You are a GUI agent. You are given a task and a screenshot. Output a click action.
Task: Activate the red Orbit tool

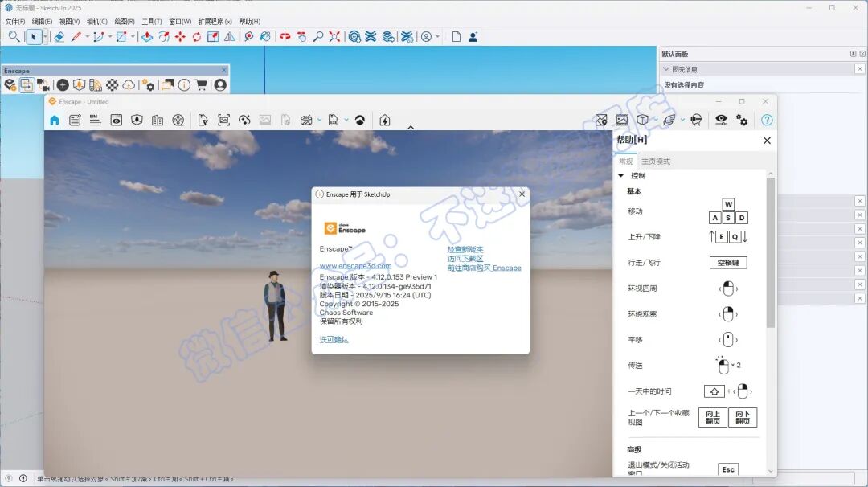point(285,37)
